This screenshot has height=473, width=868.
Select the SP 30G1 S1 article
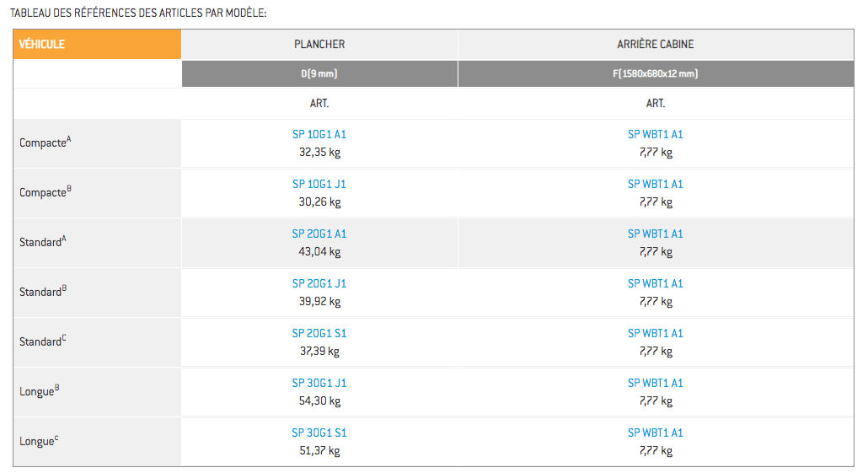[x=319, y=433]
